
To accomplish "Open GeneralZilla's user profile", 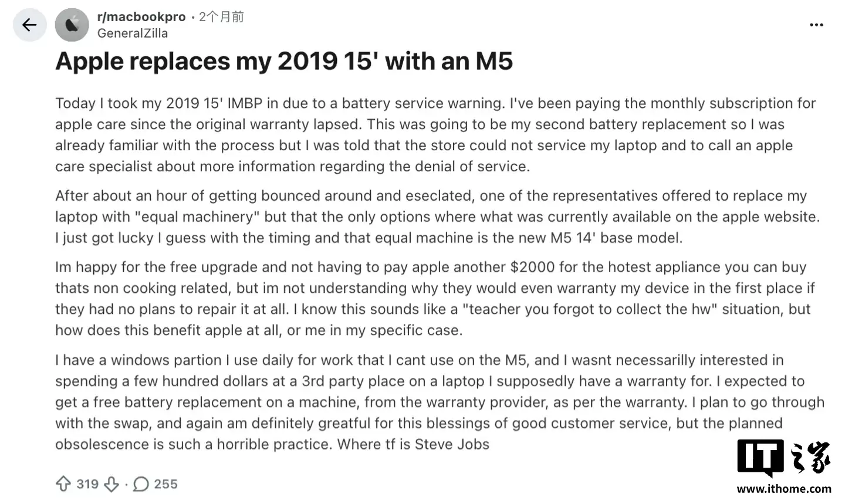I will click(133, 33).
